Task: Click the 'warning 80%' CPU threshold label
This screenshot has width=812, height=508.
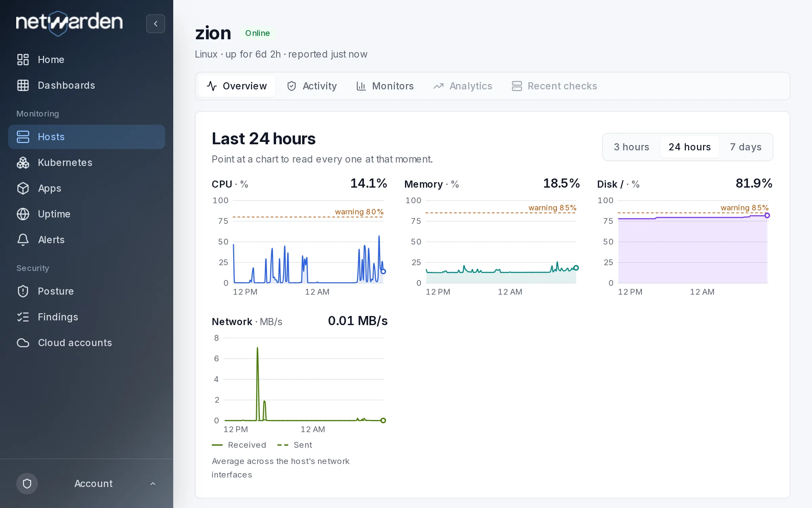Action: 359,212
